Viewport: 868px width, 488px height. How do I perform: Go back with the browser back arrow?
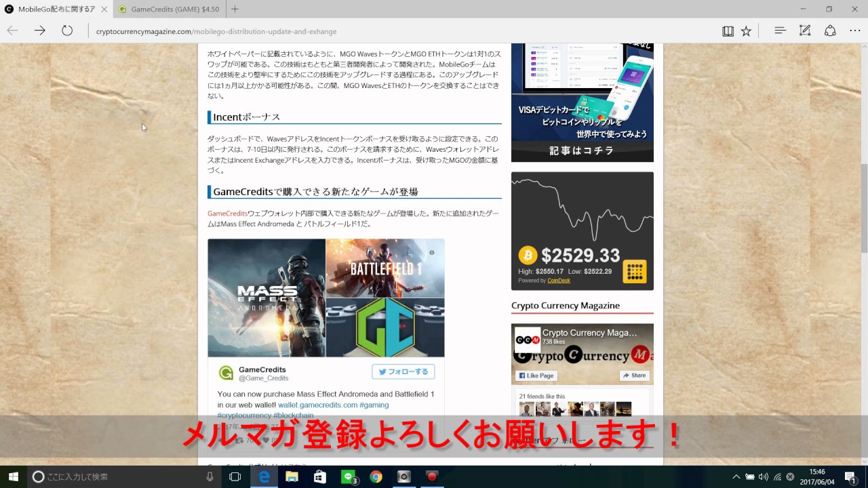[x=13, y=30]
